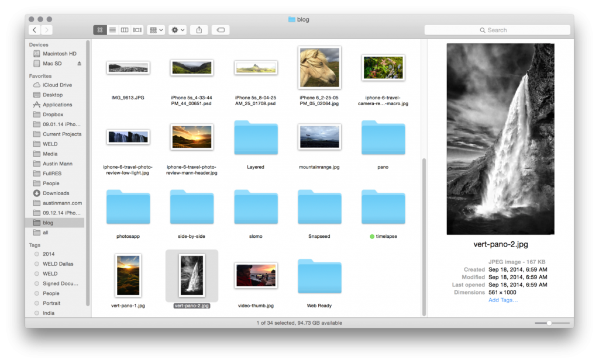
Task: Click the Edit Tags toolbar icon
Action: click(220, 30)
